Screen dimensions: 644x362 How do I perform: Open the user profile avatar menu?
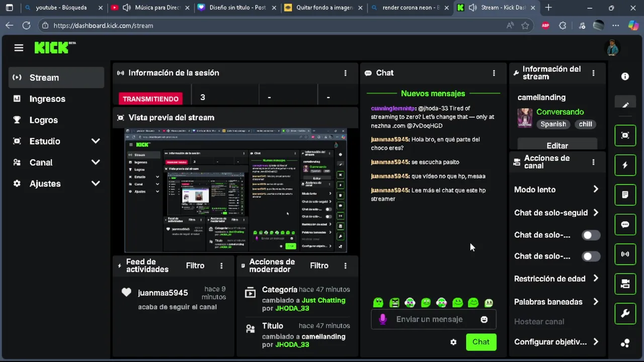tap(612, 48)
